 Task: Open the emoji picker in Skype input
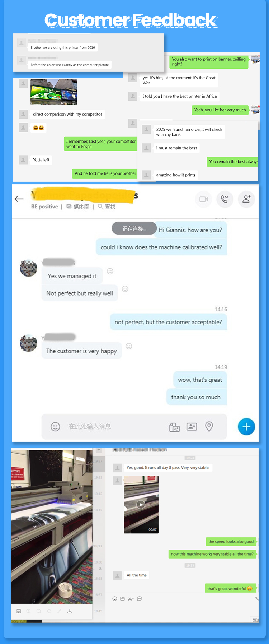(55, 426)
